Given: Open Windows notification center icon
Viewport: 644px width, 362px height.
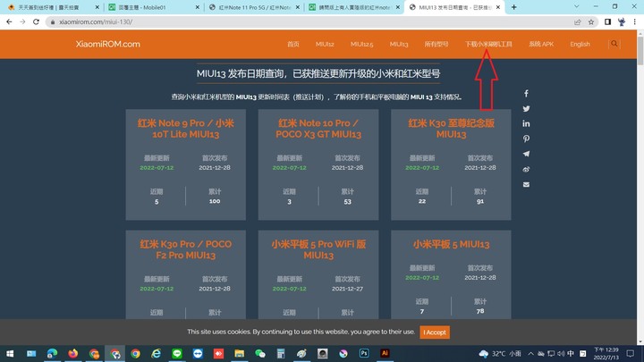Looking at the screenshot, I should pyautogui.click(x=631, y=353).
